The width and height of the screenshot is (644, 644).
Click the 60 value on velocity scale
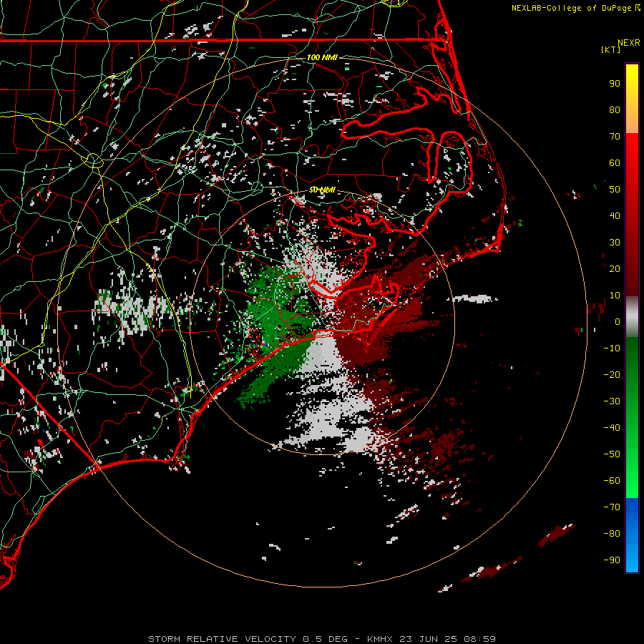(x=615, y=163)
